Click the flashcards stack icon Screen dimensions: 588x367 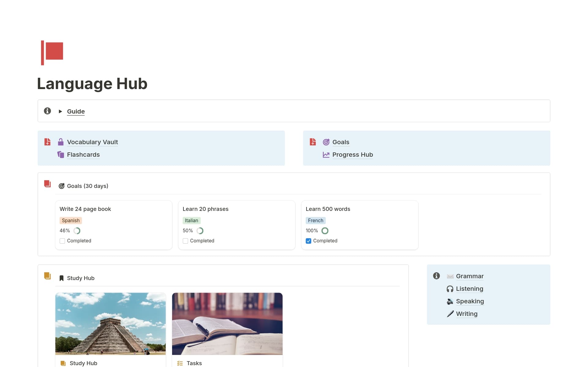pos(61,155)
